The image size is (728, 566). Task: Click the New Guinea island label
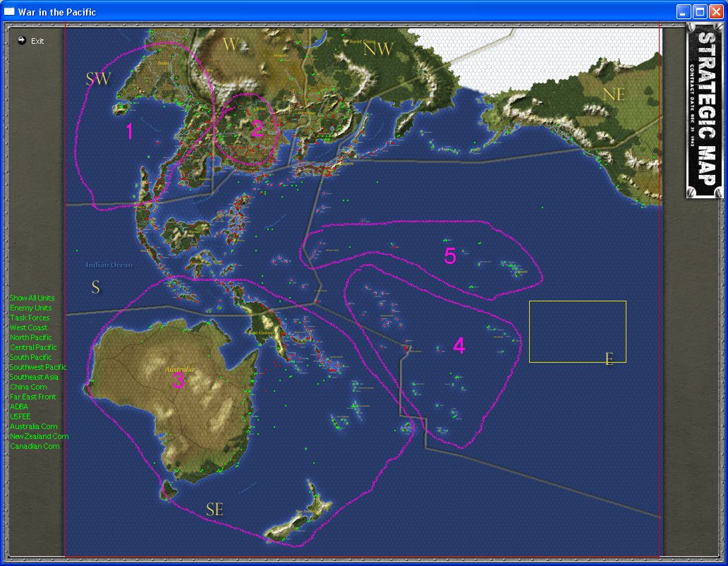point(260,332)
